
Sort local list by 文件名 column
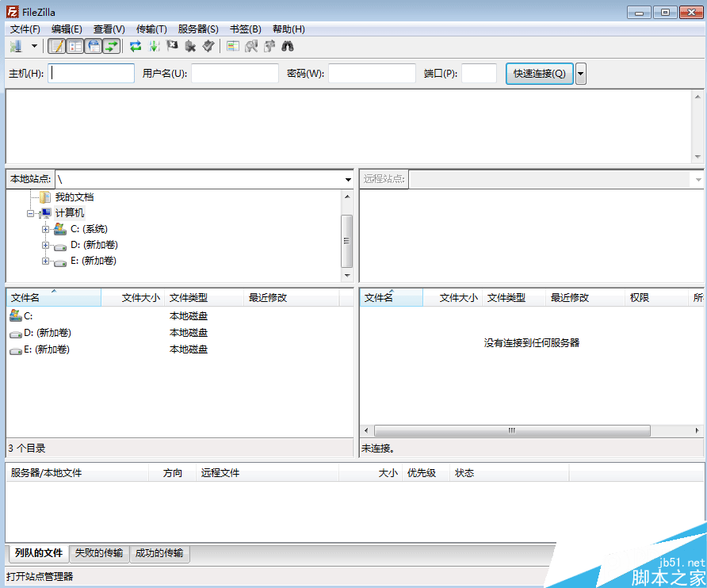(54, 298)
